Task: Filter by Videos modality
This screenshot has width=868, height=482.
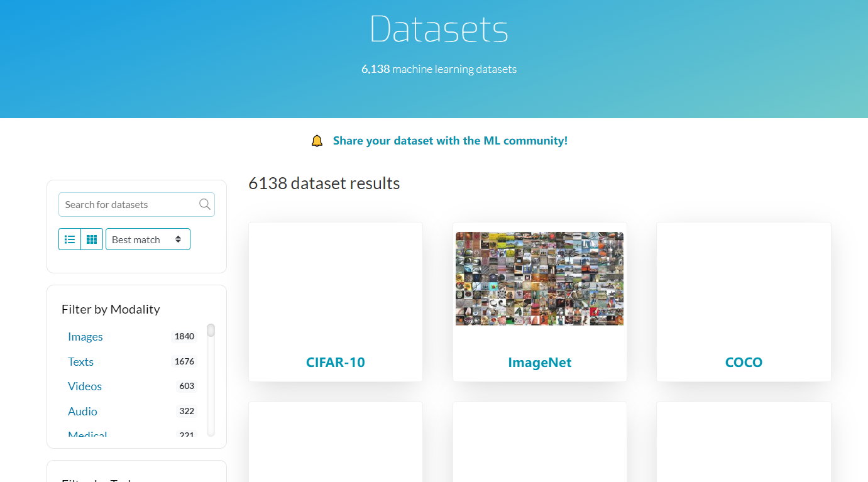Action: click(x=85, y=386)
